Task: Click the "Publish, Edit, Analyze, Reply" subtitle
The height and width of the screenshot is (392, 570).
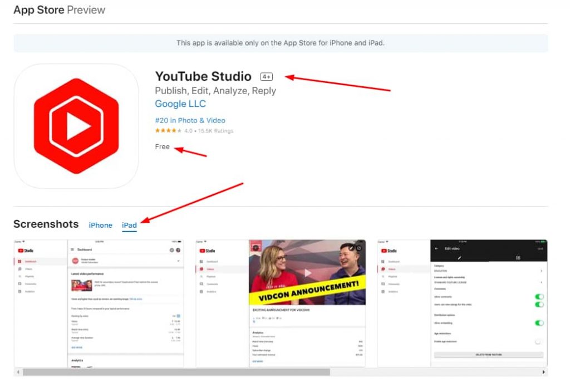Action: (x=215, y=91)
